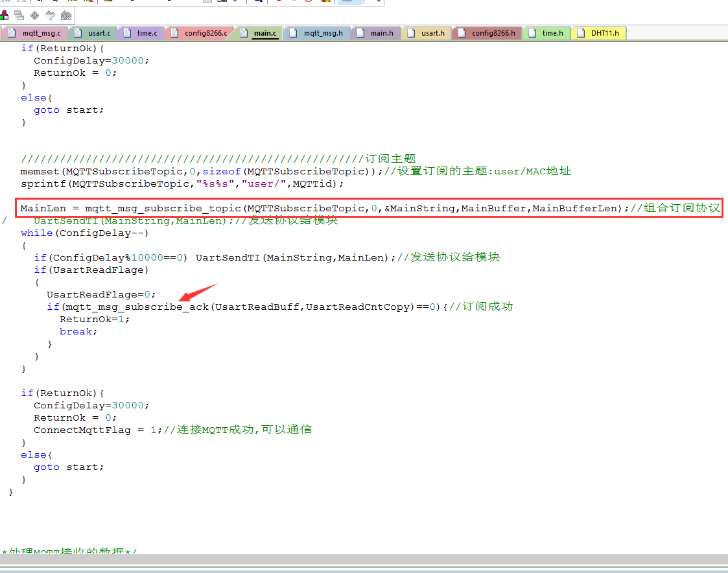Image resolution: width=728 pixels, height=573 pixels.
Task: Click the ReturnOk=1; statement
Action: click(94, 320)
